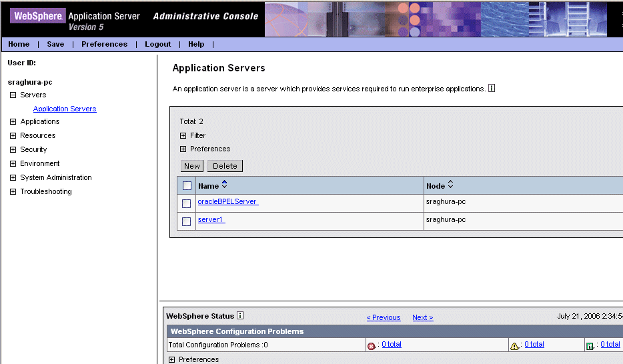Check the oracleBPELServer row checkbox

click(x=186, y=203)
